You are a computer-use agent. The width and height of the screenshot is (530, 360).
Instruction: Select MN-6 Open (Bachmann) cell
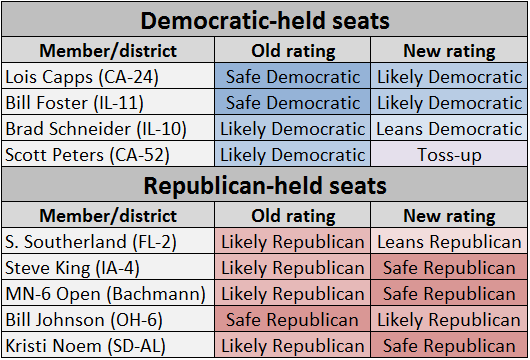coord(108,293)
